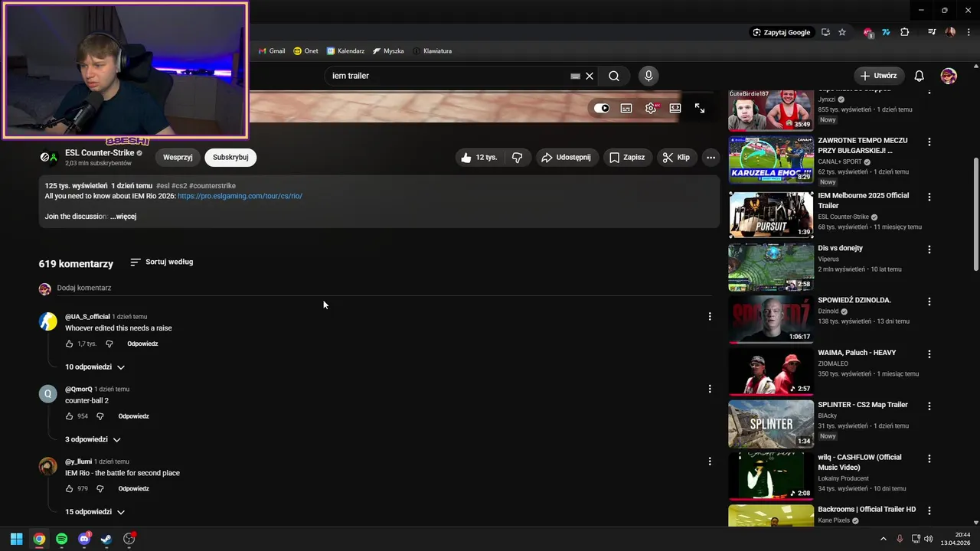980x551 pixels.
Task: Open the options menu for the @UA_S_official comment
Action: (710, 316)
